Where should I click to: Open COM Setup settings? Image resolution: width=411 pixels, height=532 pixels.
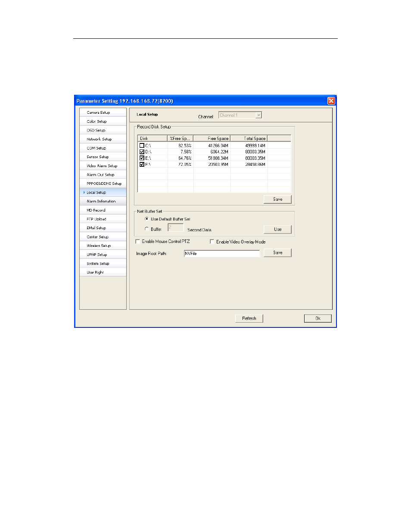(x=103, y=148)
